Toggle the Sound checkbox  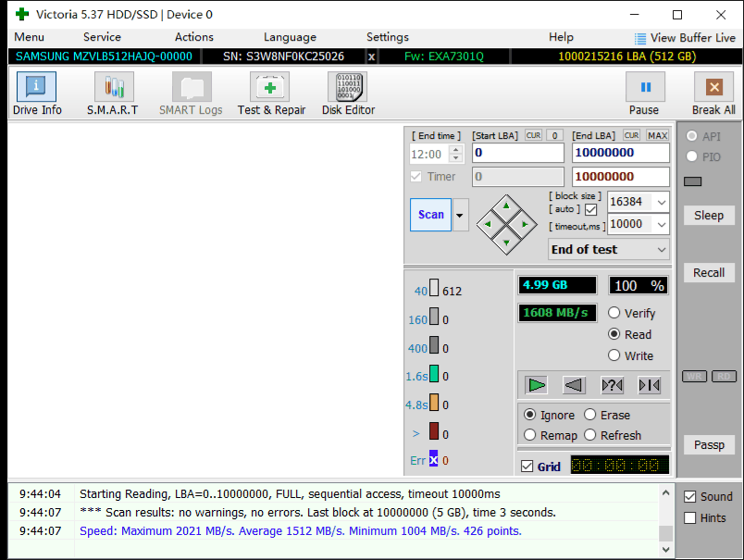pos(690,497)
